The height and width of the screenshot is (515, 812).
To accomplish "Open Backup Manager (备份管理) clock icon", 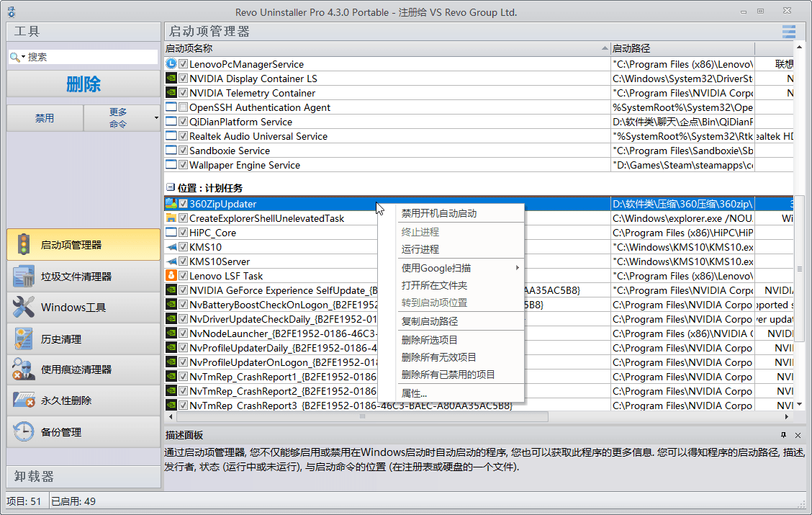I will click(24, 432).
